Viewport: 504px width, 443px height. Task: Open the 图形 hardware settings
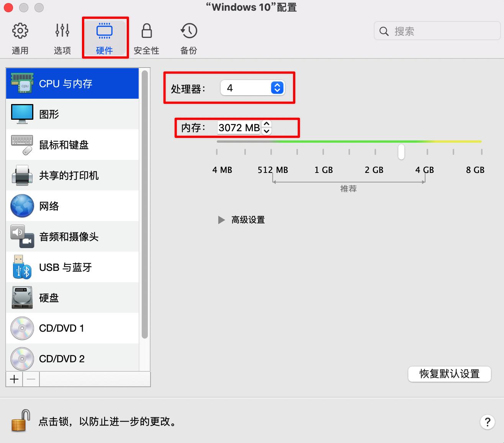point(49,114)
